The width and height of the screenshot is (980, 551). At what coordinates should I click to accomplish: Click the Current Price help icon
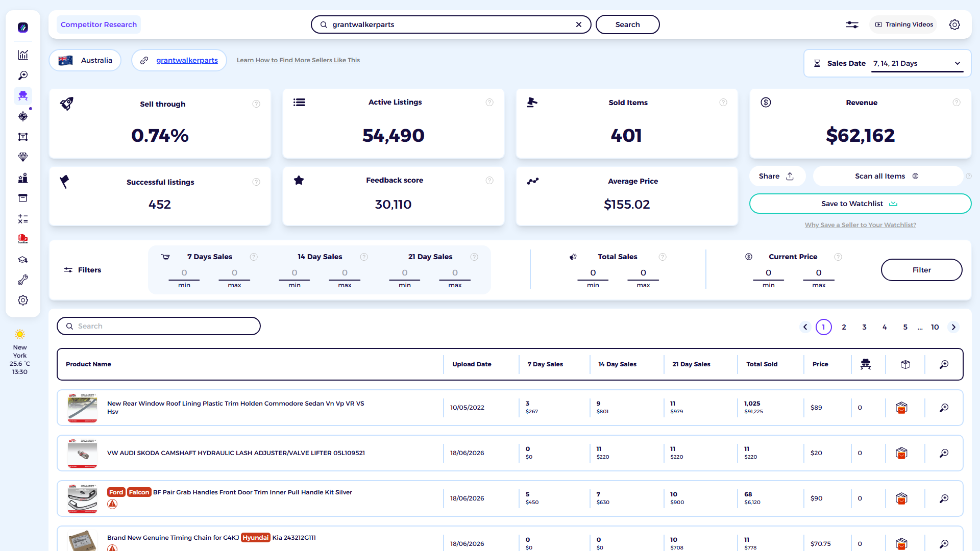(x=838, y=257)
